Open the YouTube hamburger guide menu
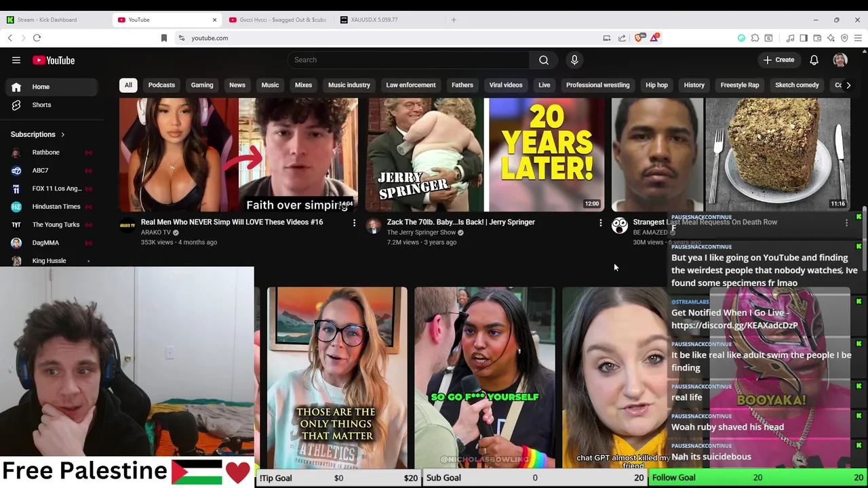This screenshot has height=488, width=868. point(16,60)
